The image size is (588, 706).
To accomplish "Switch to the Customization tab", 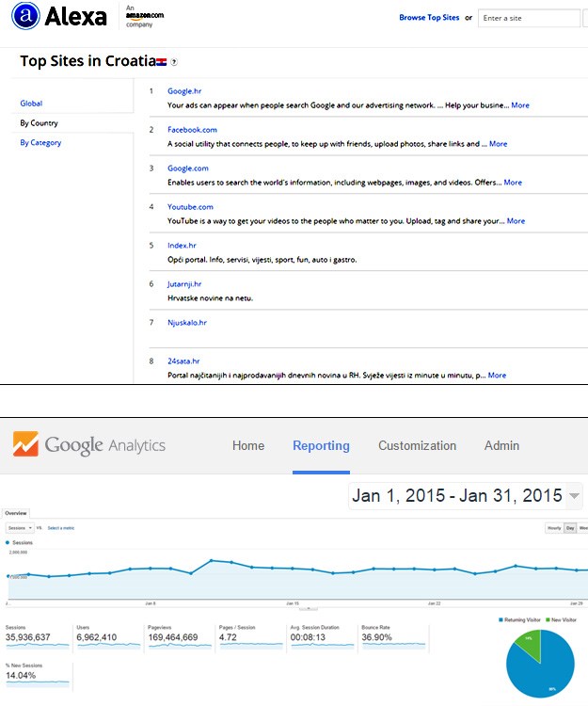I will [417, 445].
